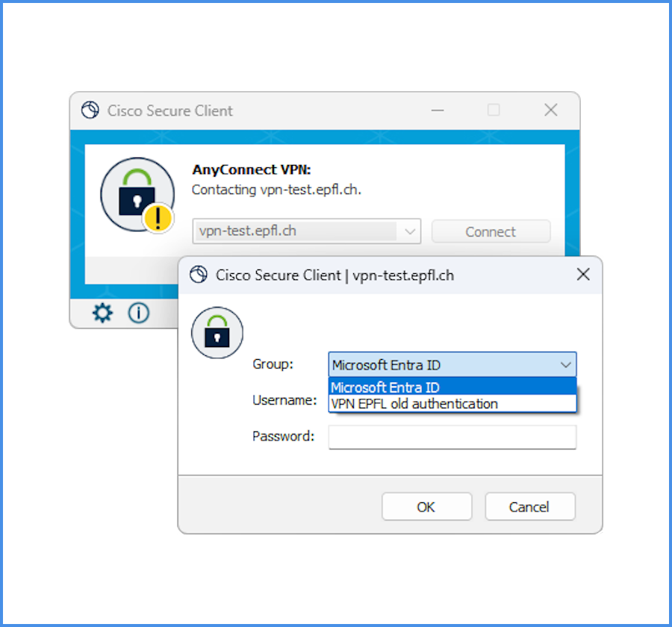This screenshot has width=672, height=627.
Task: Focus the Password input field
Action: (x=452, y=437)
